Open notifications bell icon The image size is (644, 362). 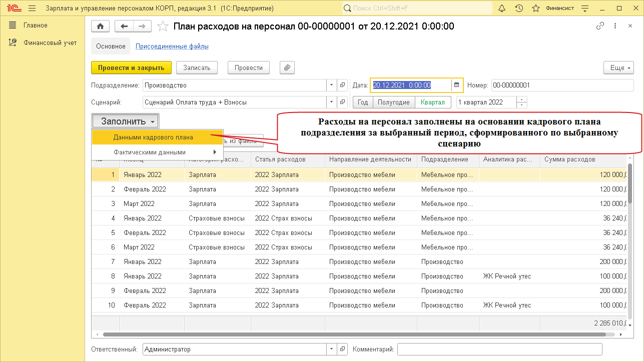pyautogui.click(x=502, y=8)
